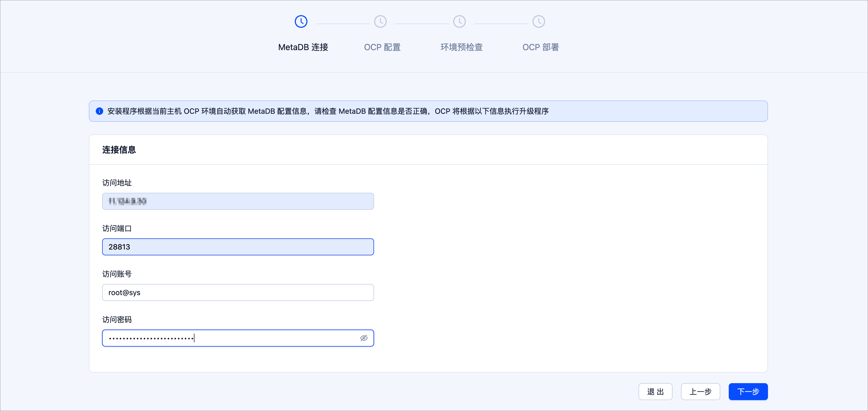This screenshot has height=411, width=868.
Task: Click the 访问地址 field label
Action: (x=117, y=183)
